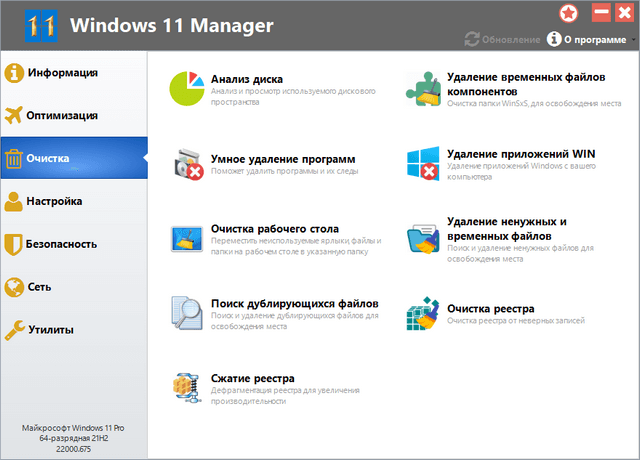
Task: Click the Удаление ненужных и временных файлов icon
Action: pyautogui.click(x=423, y=238)
